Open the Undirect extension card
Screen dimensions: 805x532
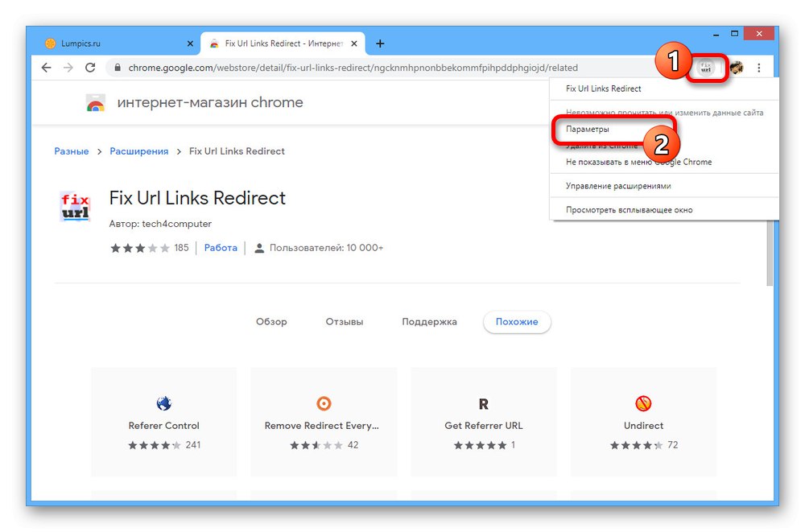[643, 422]
